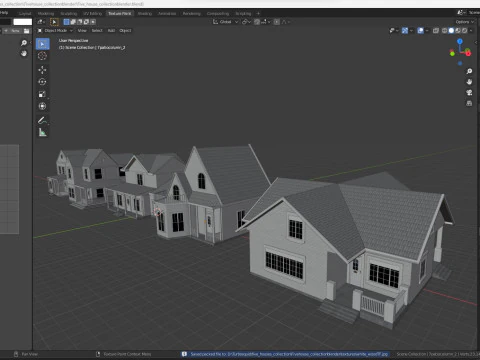
Task: Switch to Modeling workspace tab
Action: [46, 14]
